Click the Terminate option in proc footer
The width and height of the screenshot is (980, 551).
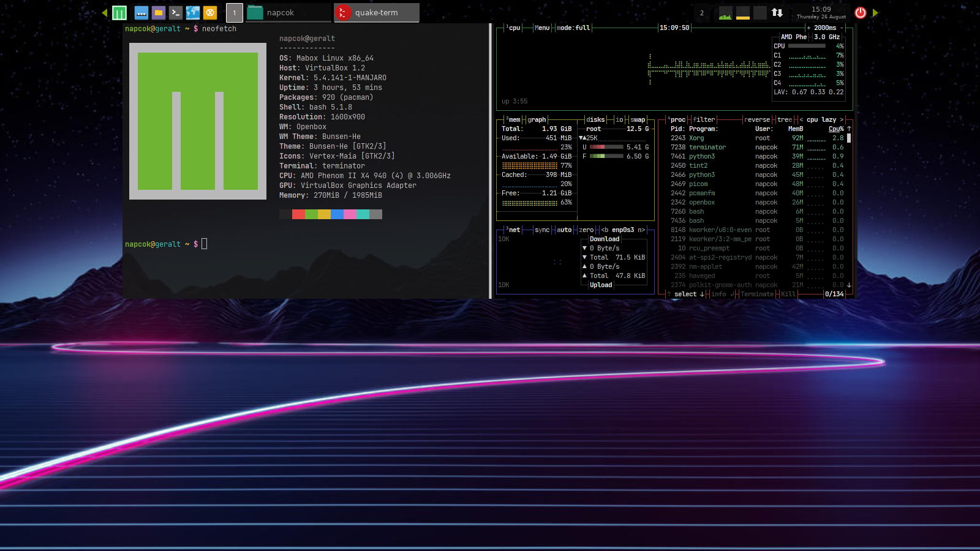(757, 294)
